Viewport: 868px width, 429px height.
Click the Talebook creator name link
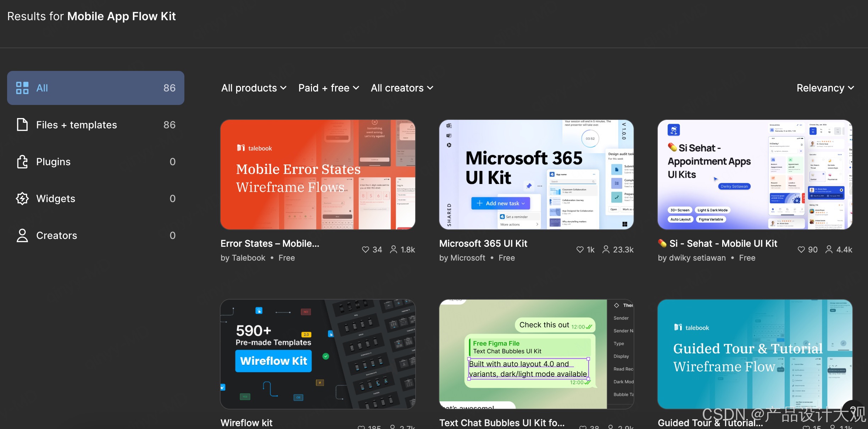pyautogui.click(x=248, y=258)
